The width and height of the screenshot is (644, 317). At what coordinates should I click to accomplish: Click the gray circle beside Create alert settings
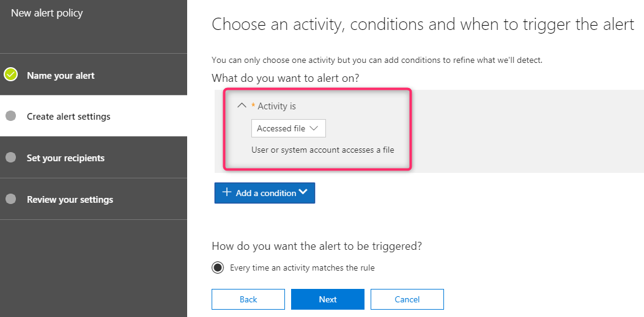[x=10, y=116]
